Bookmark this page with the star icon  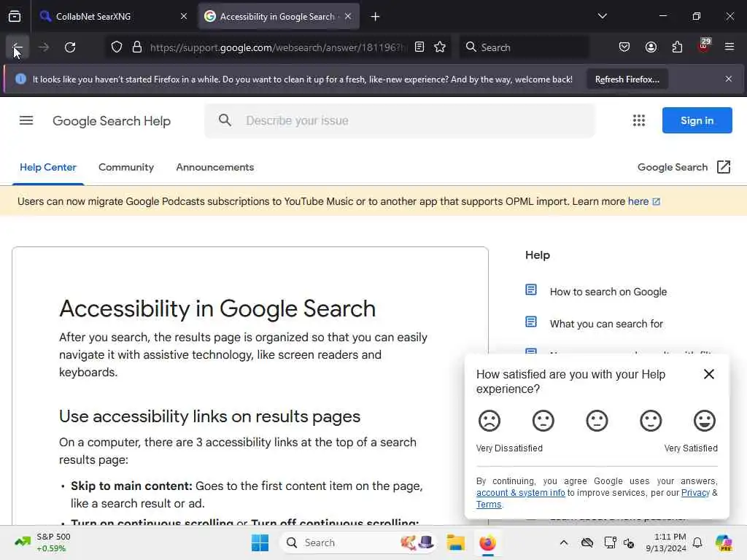click(440, 47)
